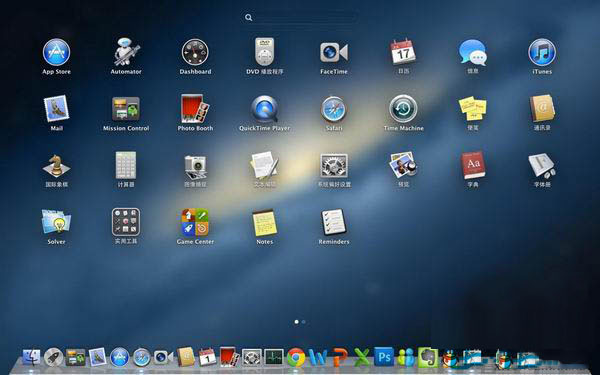This screenshot has height=375, width=600.
Task: Switch to the second Launchpad page dot
Action: pos(303,322)
